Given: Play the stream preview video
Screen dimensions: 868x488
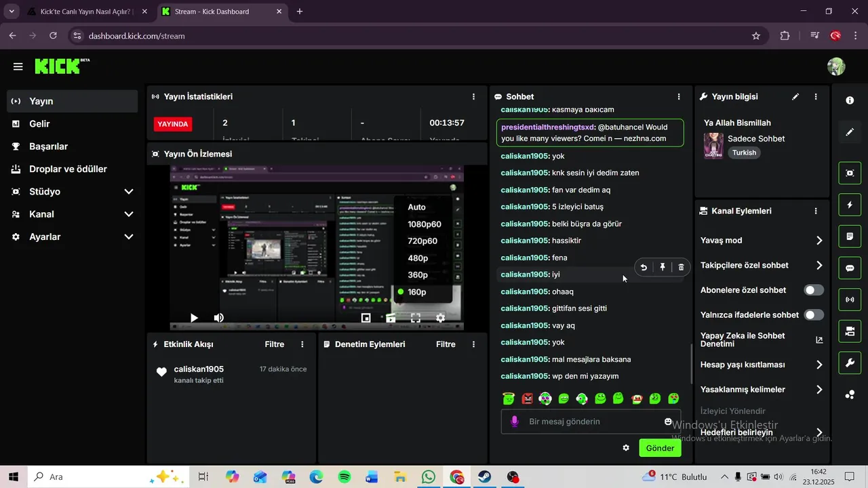Looking at the screenshot, I should 194,318.
